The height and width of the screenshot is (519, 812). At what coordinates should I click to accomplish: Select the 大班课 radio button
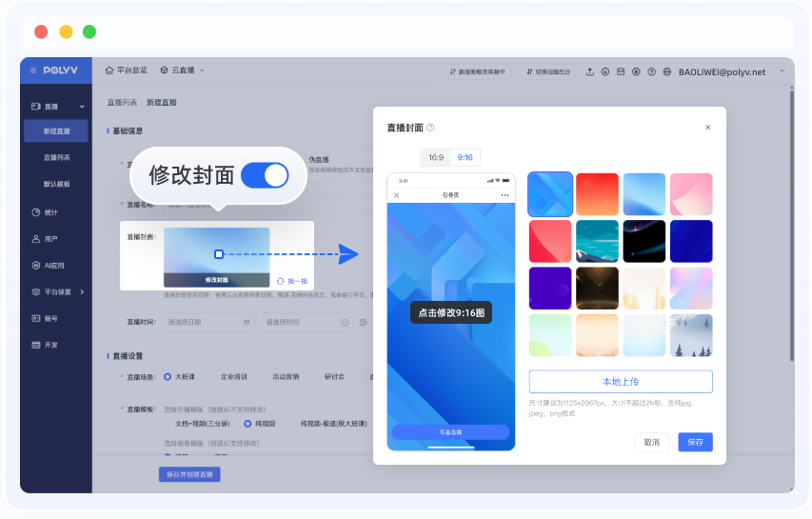point(168,377)
